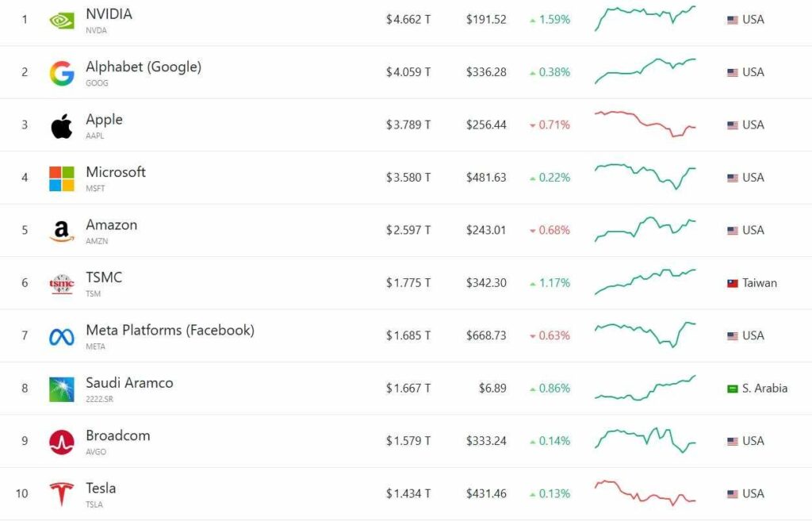812x521 pixels.
Task: Click the Saudi Aramco logo
Action: pyautogui.click(x=62, y=389)
